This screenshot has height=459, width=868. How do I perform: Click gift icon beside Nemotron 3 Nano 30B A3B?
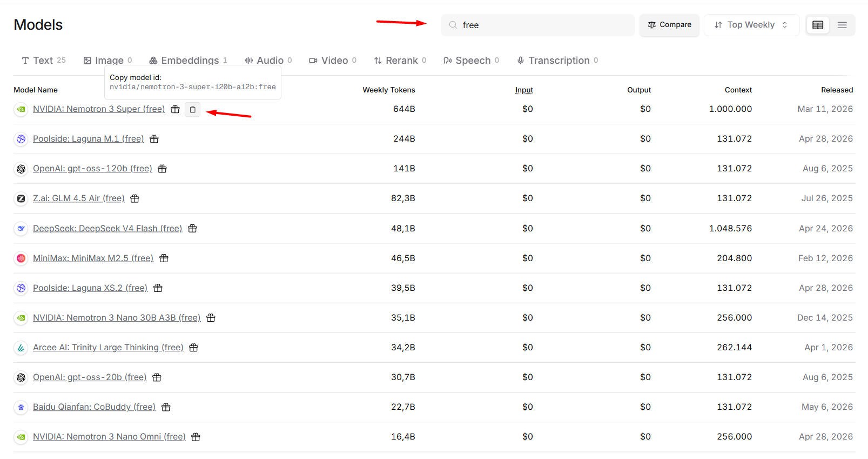pos(211,318)
